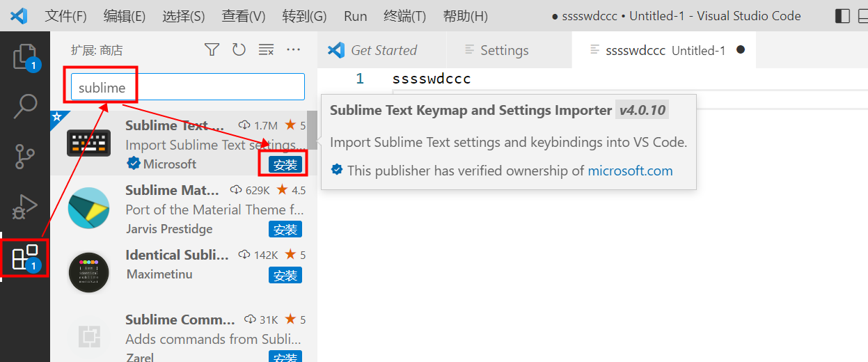Screen dimensions: 868x362
Task: Install Sublime Text Keymap extension
Action: point(285,164)
